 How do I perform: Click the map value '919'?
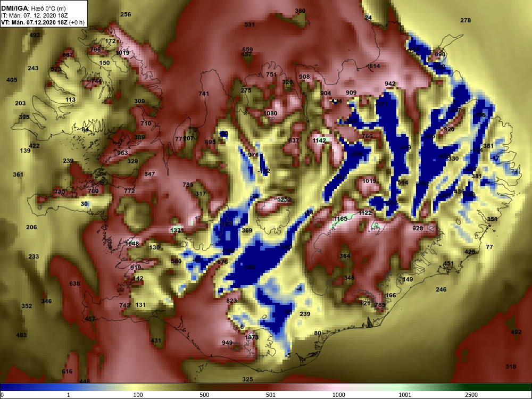136,268
